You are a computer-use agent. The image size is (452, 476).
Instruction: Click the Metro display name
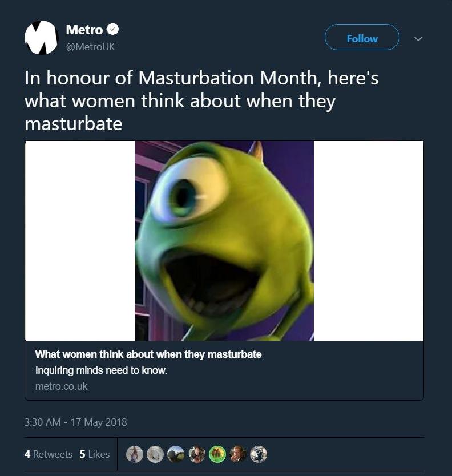pyautogui.click(x=84, y=30)
